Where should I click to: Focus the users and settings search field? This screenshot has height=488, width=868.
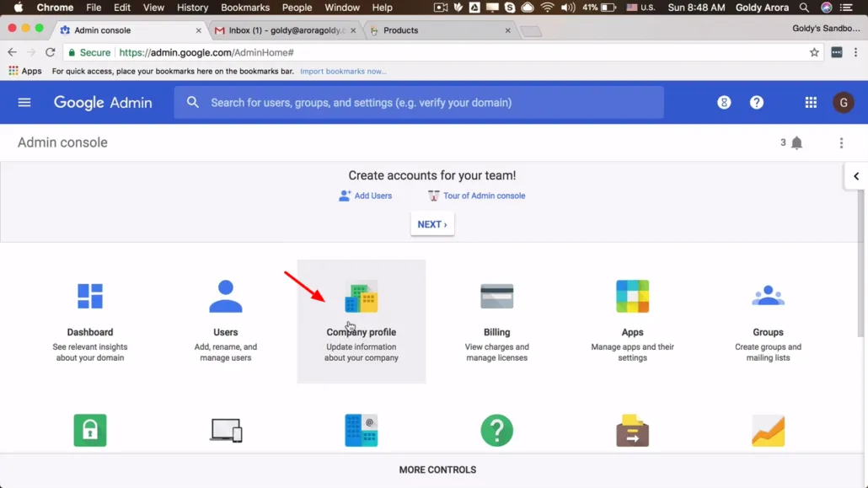(419, 103)
